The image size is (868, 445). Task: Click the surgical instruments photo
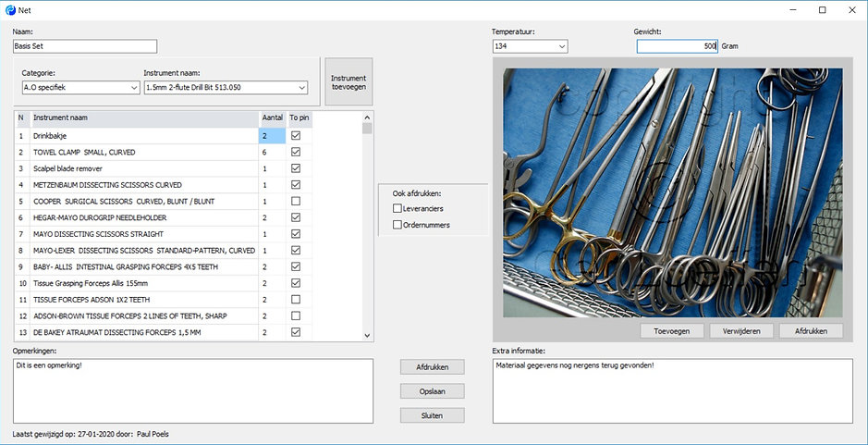[673, 192]
